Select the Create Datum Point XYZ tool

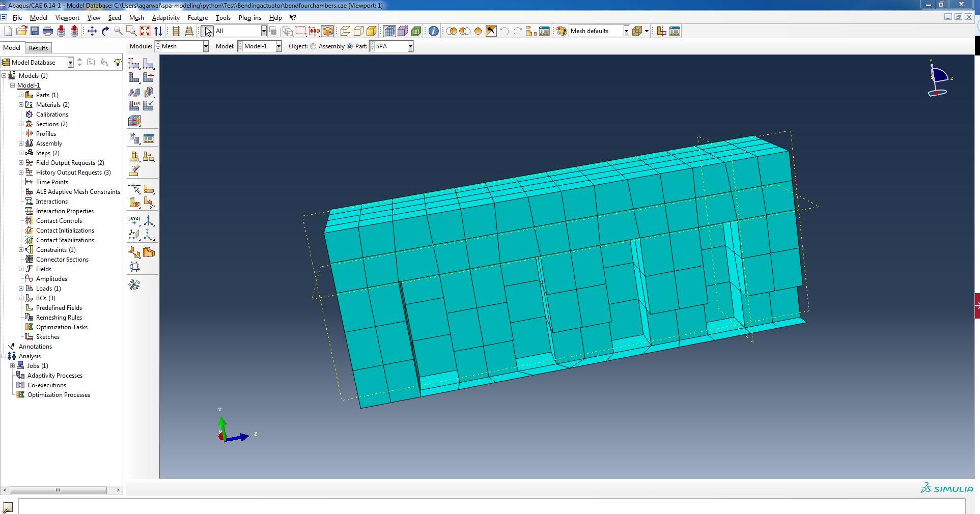coord(134,220)
